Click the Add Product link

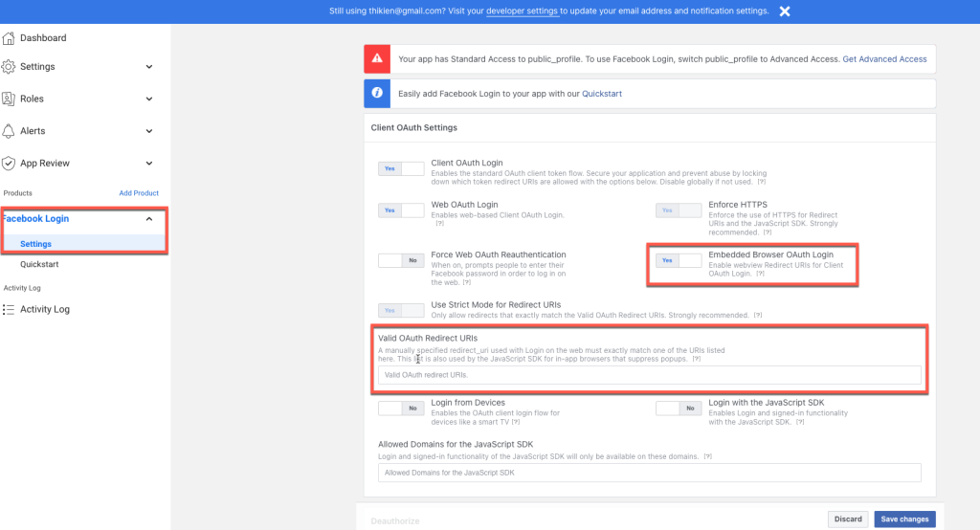click(139, 193)
